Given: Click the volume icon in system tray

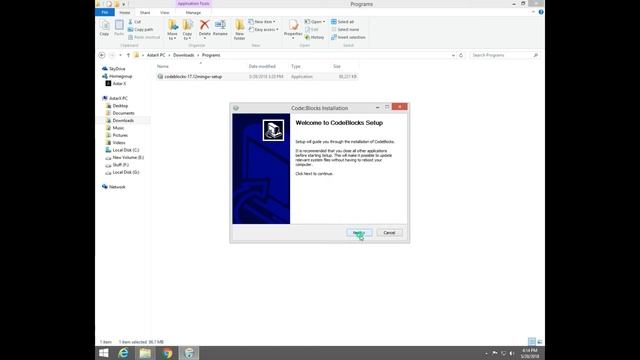Looking at the screenshot, I should [512, 353].
